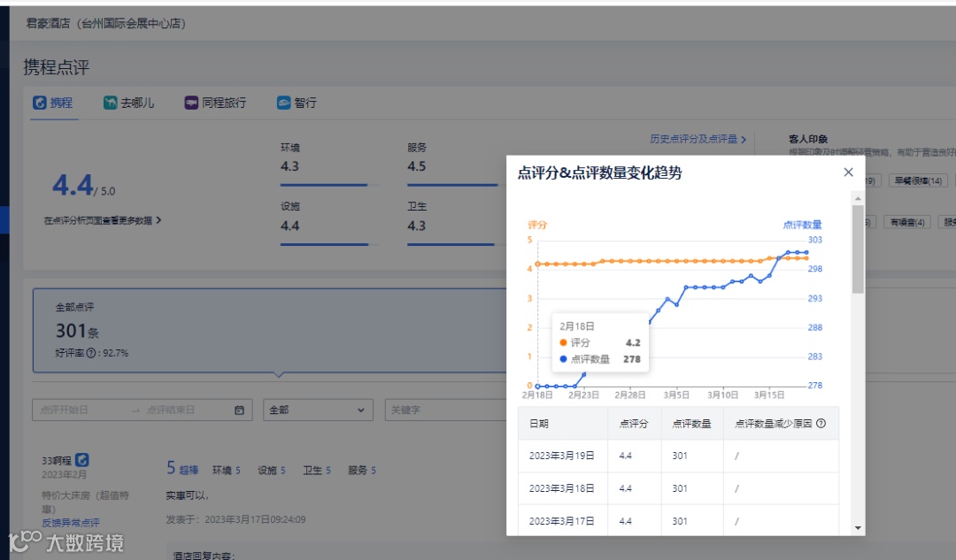
Task: Click the 早餐很棒(14) impression tag
Action: 918,181
